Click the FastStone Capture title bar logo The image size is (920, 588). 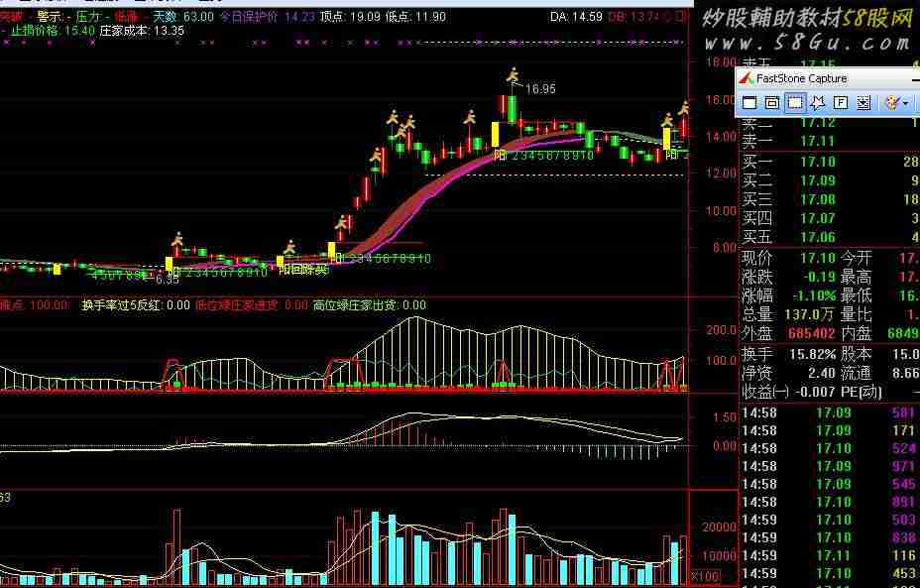click(746, 78)
